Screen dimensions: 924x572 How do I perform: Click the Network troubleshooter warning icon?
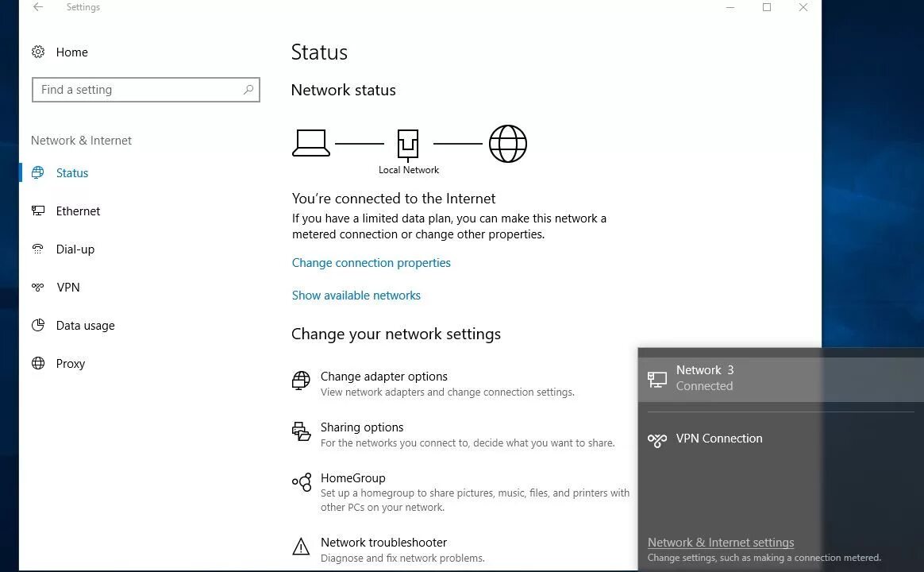(301, 547)
